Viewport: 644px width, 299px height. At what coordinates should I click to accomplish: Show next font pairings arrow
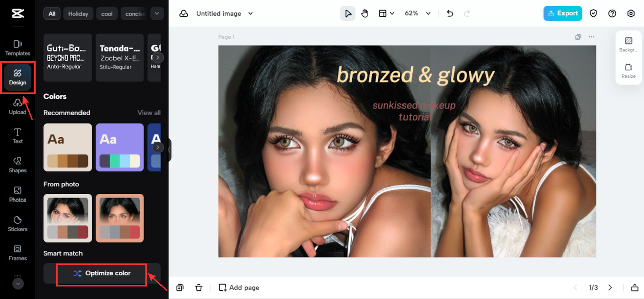pos(158,58)
